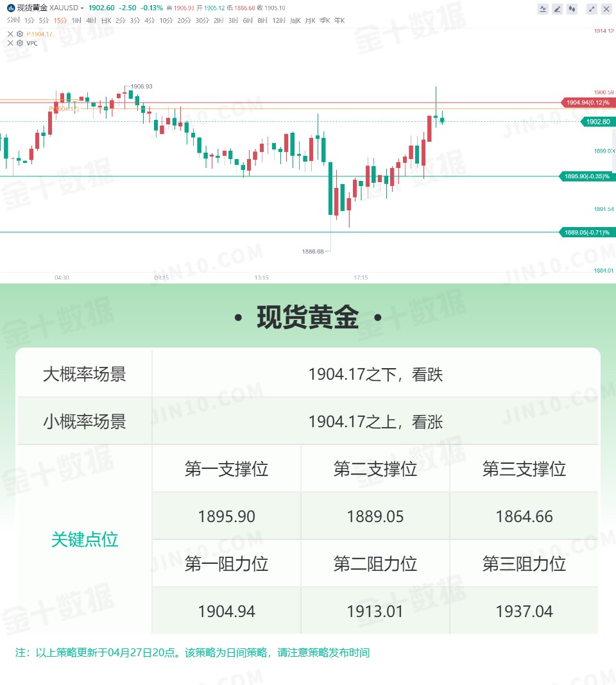616x685 pixels.
Task: Remove the P:1904.17 indicator
Action: coord(10,33)
